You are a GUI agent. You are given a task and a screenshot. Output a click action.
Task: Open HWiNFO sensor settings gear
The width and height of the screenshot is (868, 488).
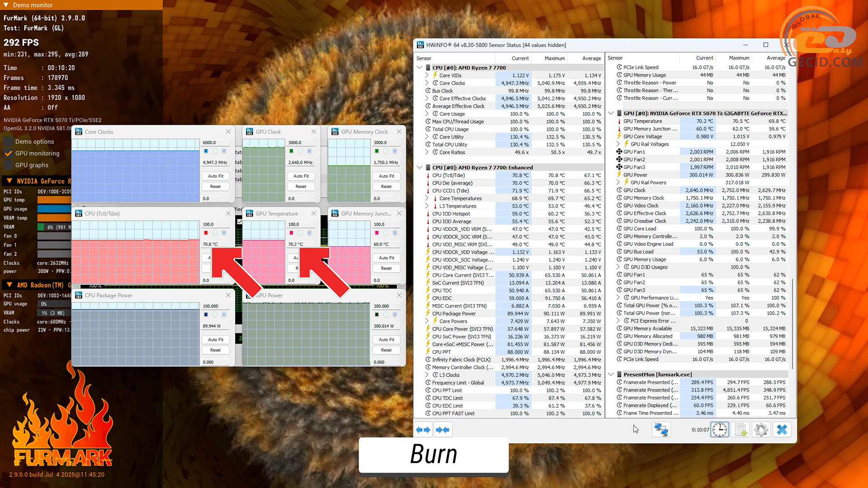(761, 430)
